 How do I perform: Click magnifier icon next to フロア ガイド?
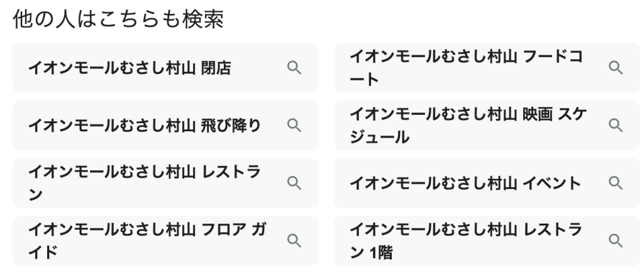(x=294, y=241)
